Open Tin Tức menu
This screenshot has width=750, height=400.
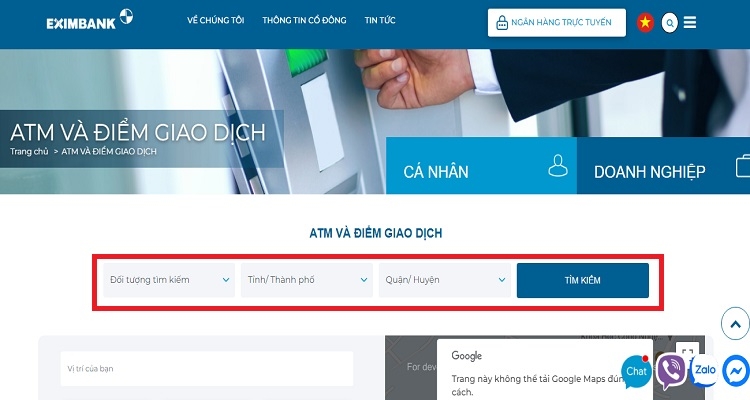click(x=380, y=20)
